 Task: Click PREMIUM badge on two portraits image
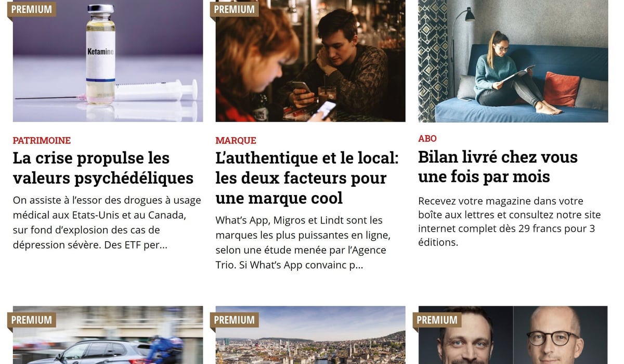(x=437, y=320)
